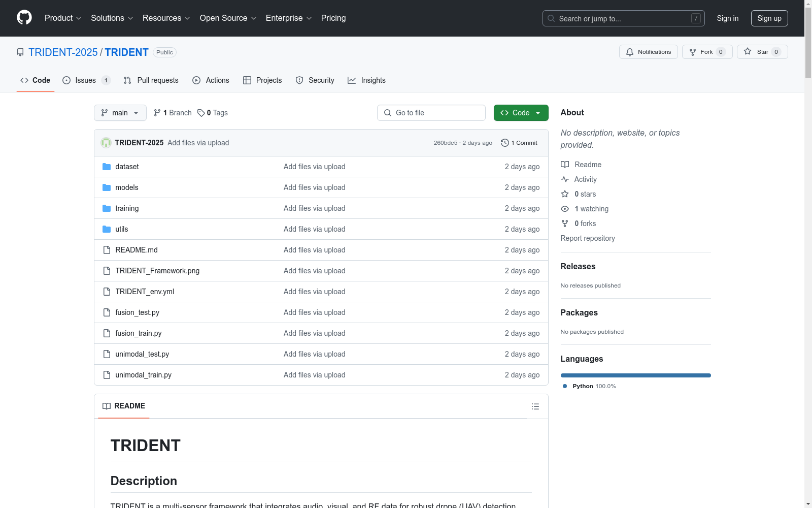Open the unimodal_test.py file

coord(142,354)
